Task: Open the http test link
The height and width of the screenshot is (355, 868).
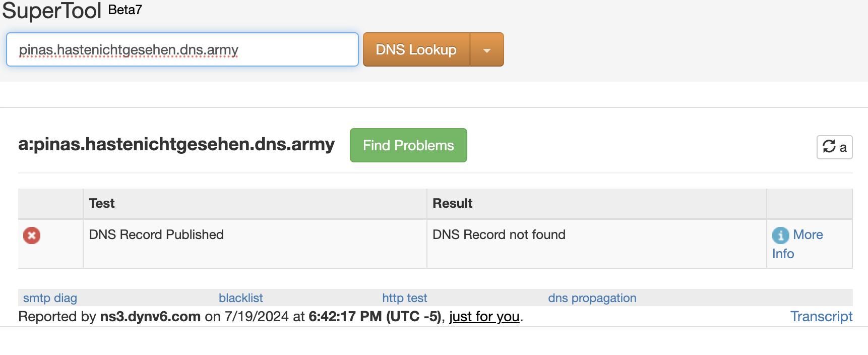Action: click(404, 298)
